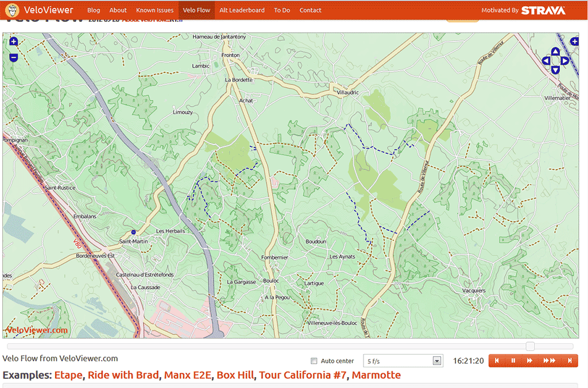Click the Fombernier label on map
588x388 pixels.
274,258
